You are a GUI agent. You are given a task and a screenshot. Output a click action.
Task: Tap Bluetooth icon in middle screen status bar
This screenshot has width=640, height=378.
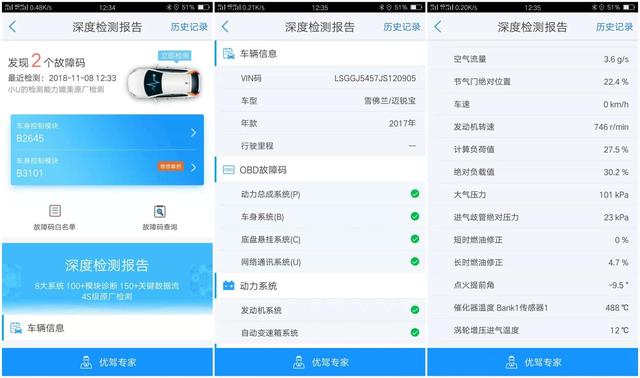[x=381, y=7]
